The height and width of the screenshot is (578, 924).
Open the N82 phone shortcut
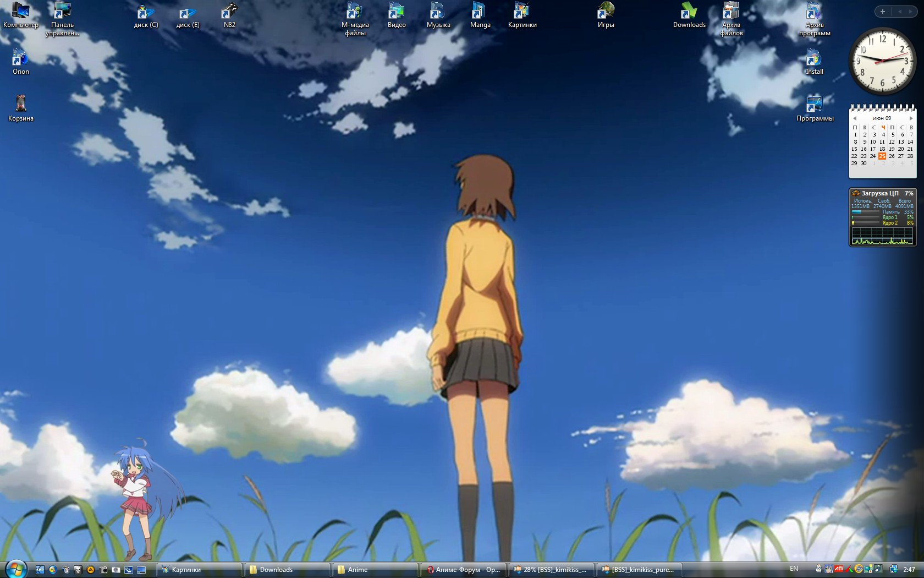[229, 15]
